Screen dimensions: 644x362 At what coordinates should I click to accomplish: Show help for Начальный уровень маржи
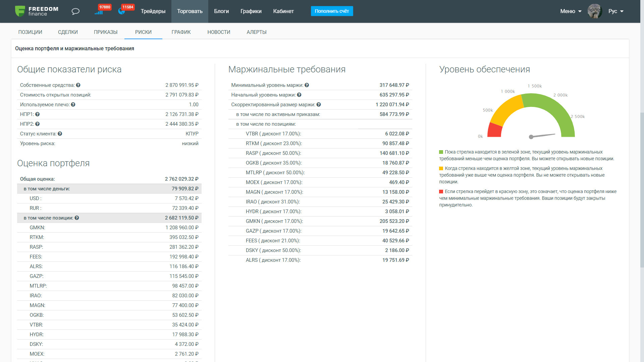(x=299, y=95)
